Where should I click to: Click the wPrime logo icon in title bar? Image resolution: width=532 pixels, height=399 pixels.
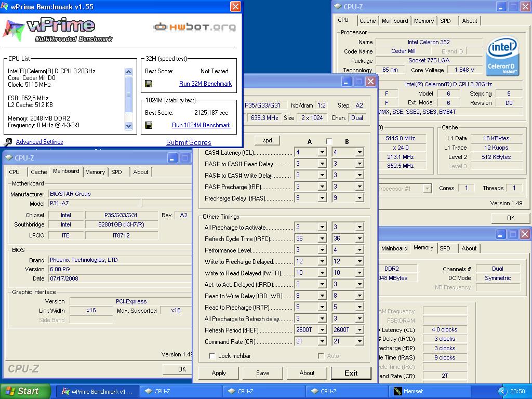5,6
